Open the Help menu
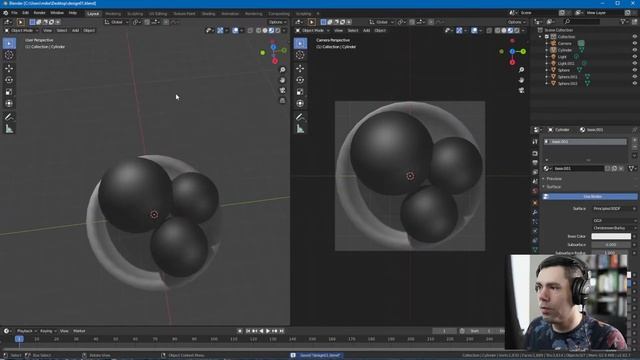The height and width of the screenshot is (360, 640). (73, 13)
